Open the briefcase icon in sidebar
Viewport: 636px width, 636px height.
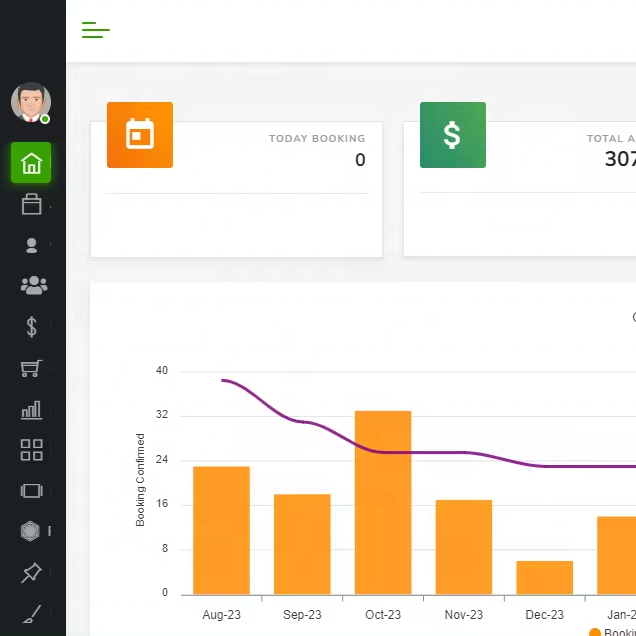click(32, 204)
